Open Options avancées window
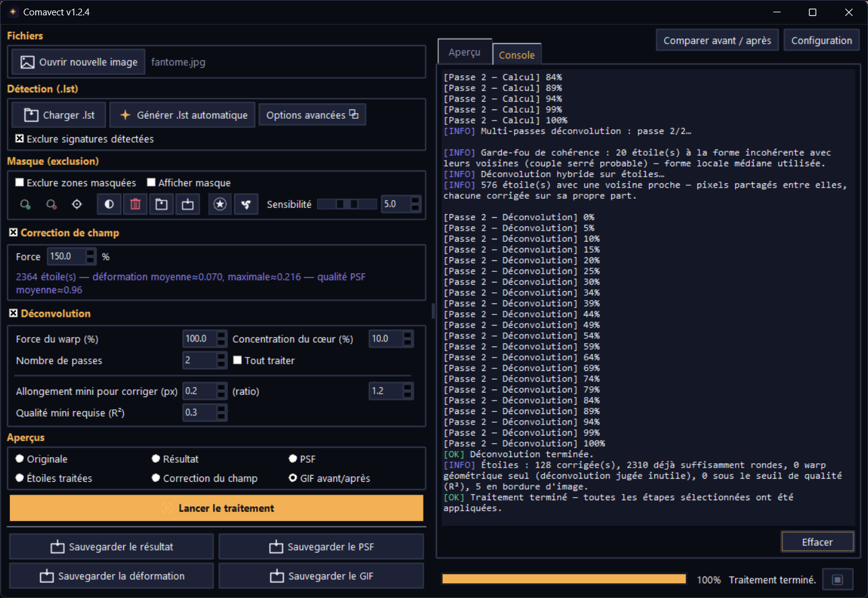868x598 pixels. click(x=312, y=115)
